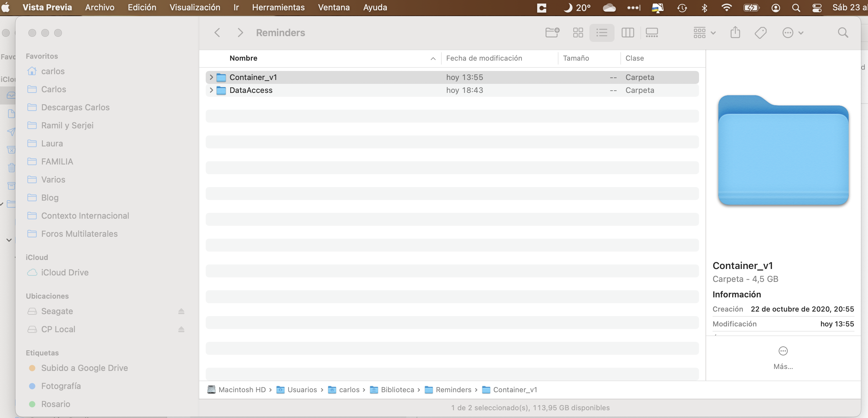Eject the Seagate drive
The image size is (868, 418).
tap(181, 311)
